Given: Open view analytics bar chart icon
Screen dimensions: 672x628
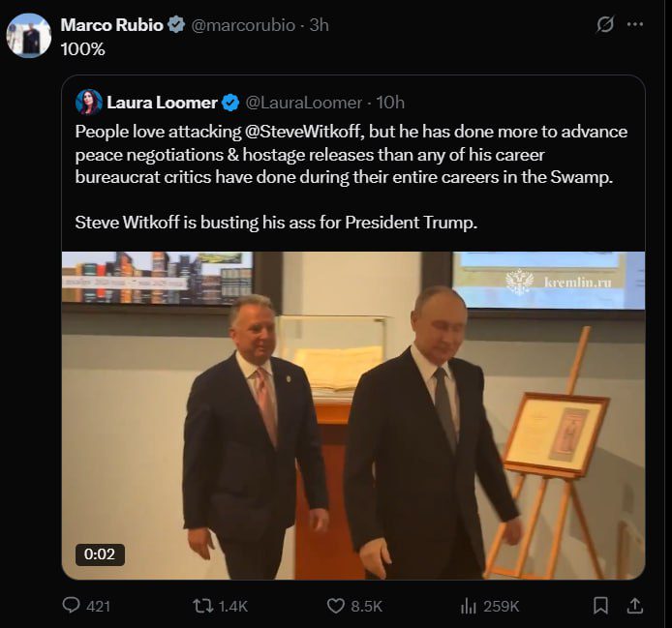Looking at the screenshot, I should [x=469, y=606].
